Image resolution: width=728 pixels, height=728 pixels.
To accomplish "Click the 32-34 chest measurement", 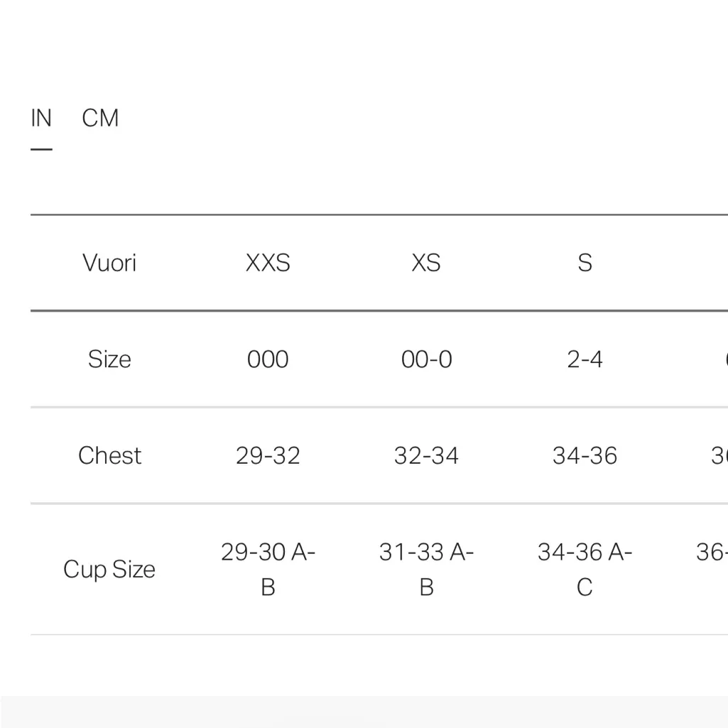I will (x=425, y=455).
